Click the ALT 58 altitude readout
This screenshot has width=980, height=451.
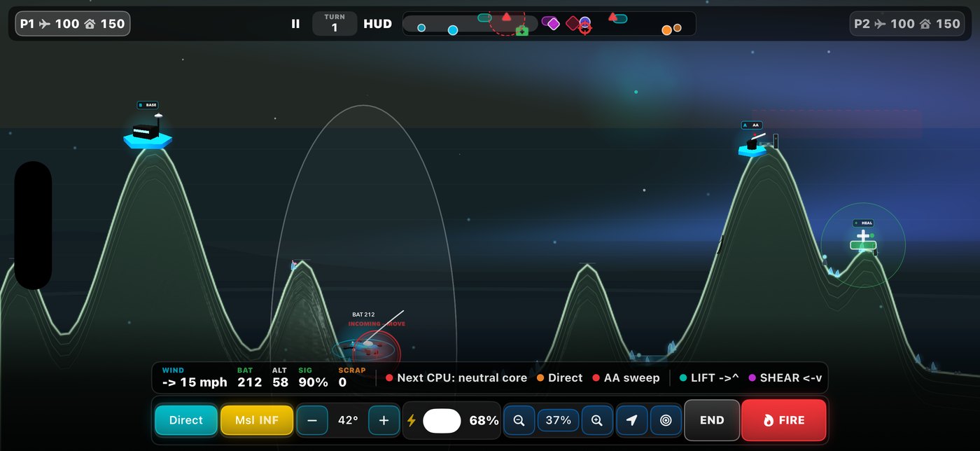click(280, 378)
